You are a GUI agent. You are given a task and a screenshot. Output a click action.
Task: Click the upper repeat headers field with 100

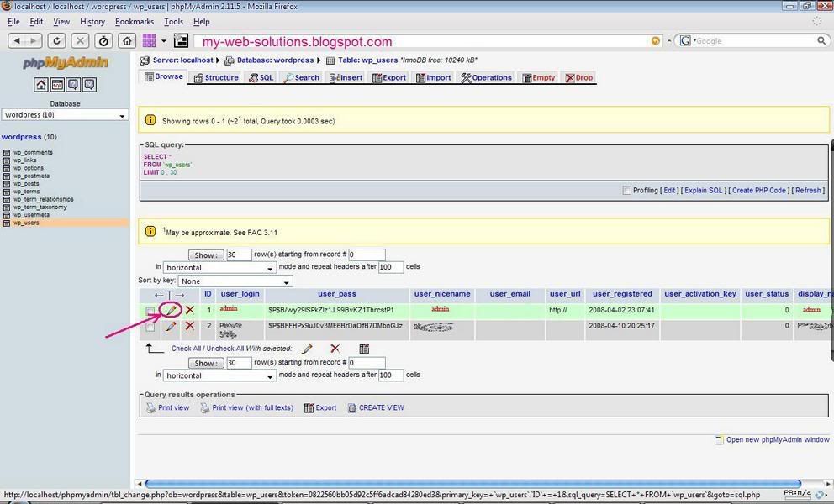tap(391, 267)
